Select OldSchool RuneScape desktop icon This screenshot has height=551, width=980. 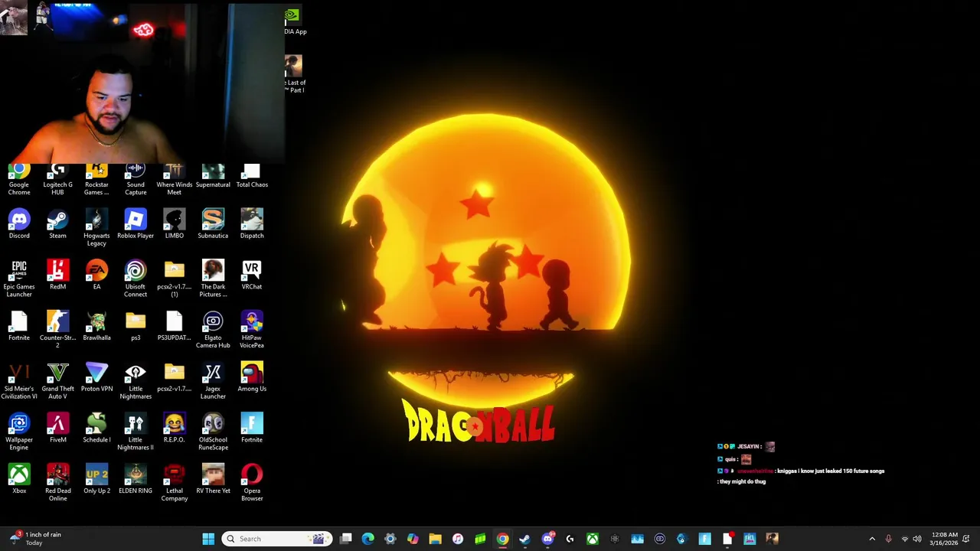[x=213, y=432]
